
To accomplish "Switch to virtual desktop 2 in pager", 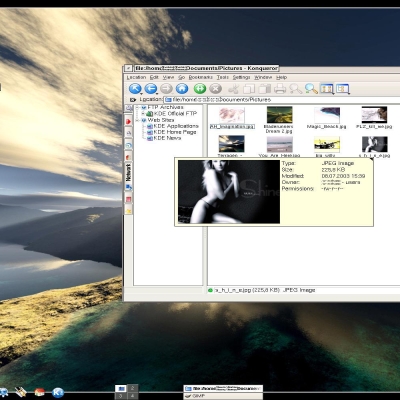I will (133, 388).
